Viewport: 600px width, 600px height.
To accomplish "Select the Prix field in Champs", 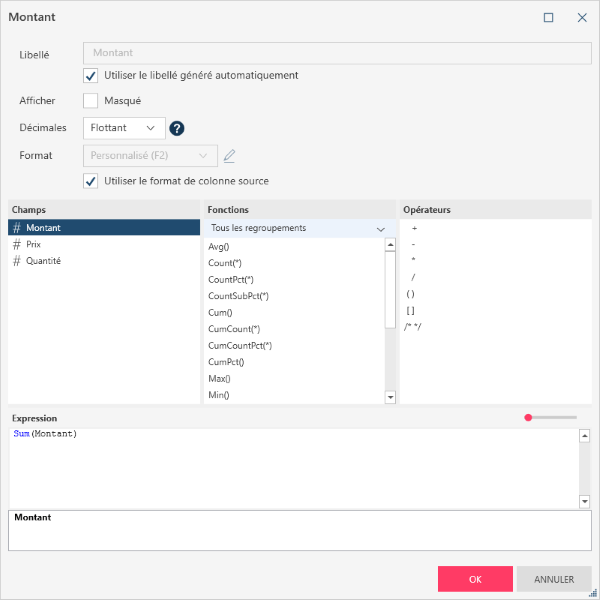I will [34, 244].
